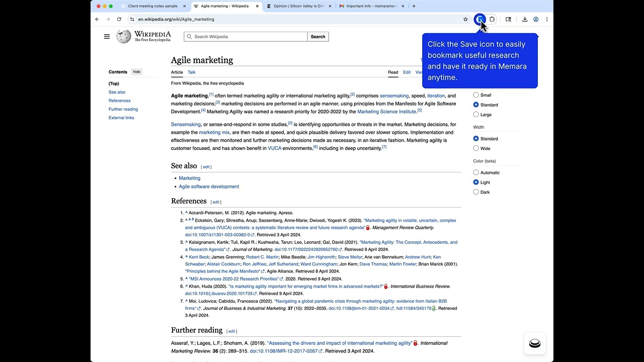Select the Light color mode

476,183
